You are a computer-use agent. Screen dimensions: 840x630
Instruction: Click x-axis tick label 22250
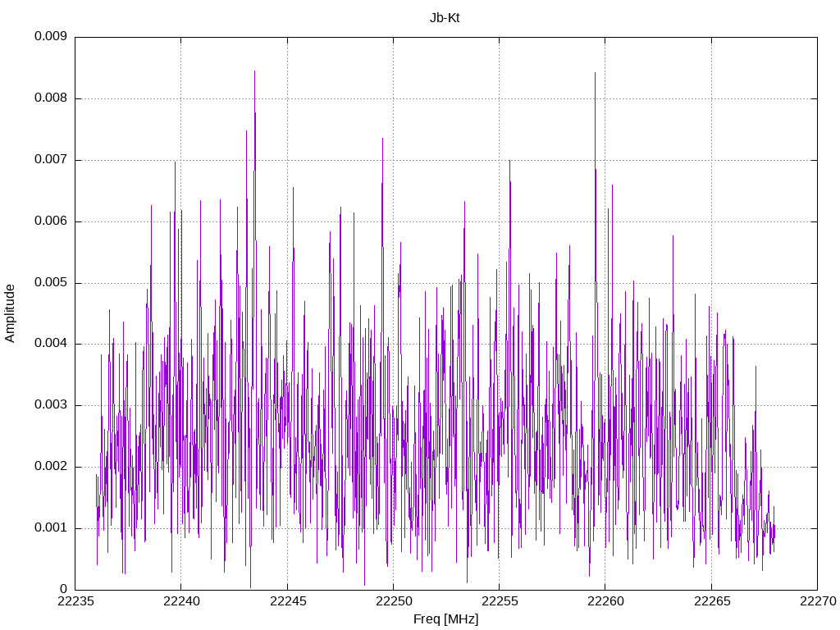click(393, 601)
